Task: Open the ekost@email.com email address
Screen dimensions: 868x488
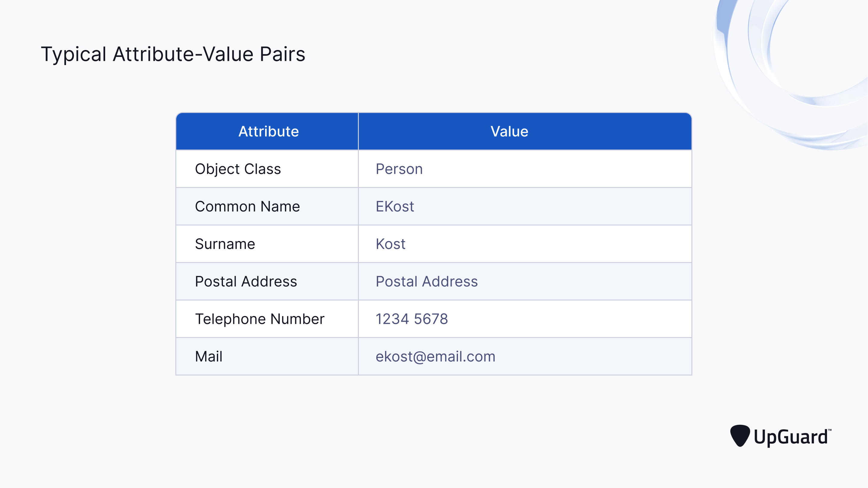Action: 435,356
